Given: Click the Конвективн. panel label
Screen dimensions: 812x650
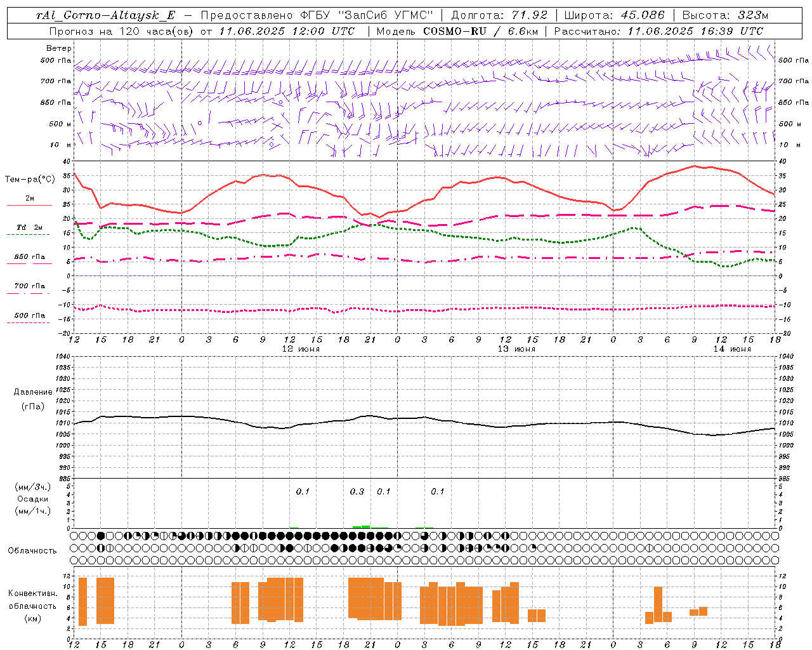Looking at the screenshot, I should point(33,594).
